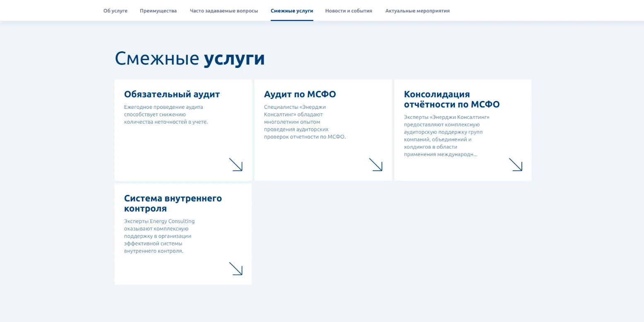Select the Часто задаваемые вопросы tab
The image size is (644, 322).
pos(224,11)
